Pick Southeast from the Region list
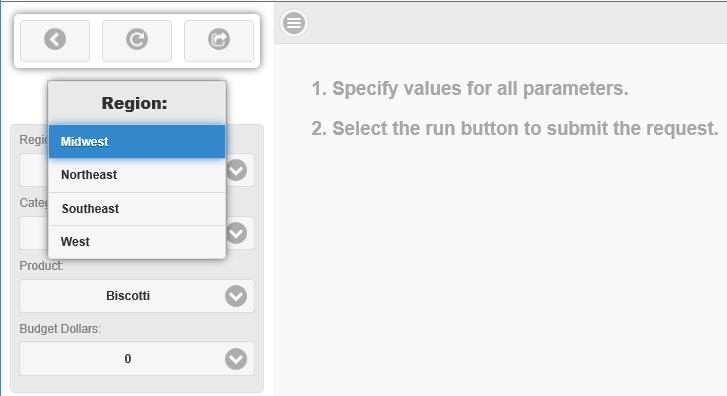The image size is (727, 396). pyautogui.click(x=137, y=209)
